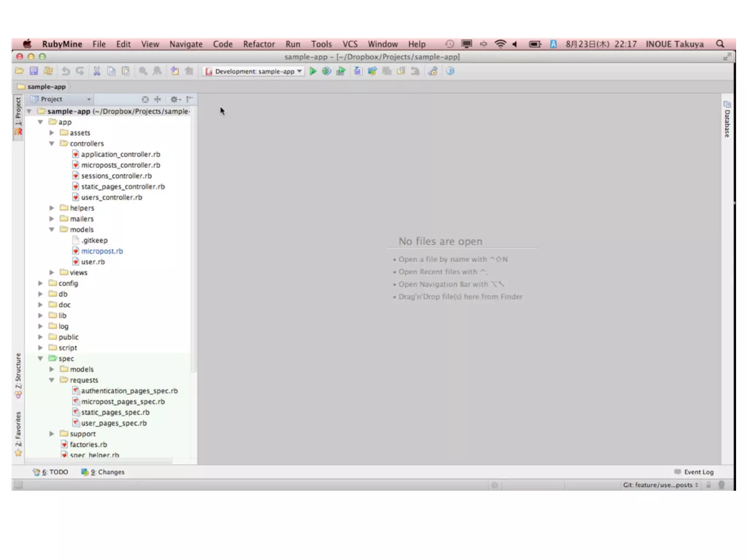Open the VCS menu

pos(349,44)
